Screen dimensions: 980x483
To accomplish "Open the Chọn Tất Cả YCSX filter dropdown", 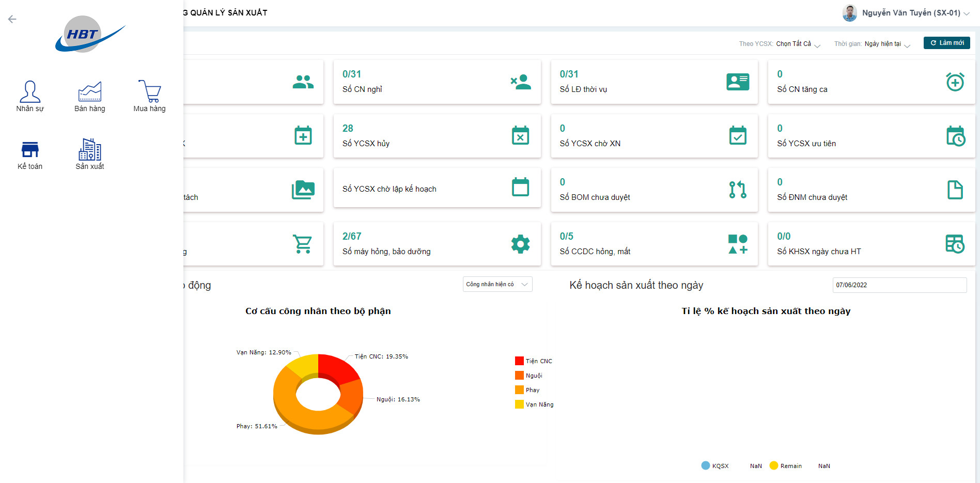I will pos(796,43).
